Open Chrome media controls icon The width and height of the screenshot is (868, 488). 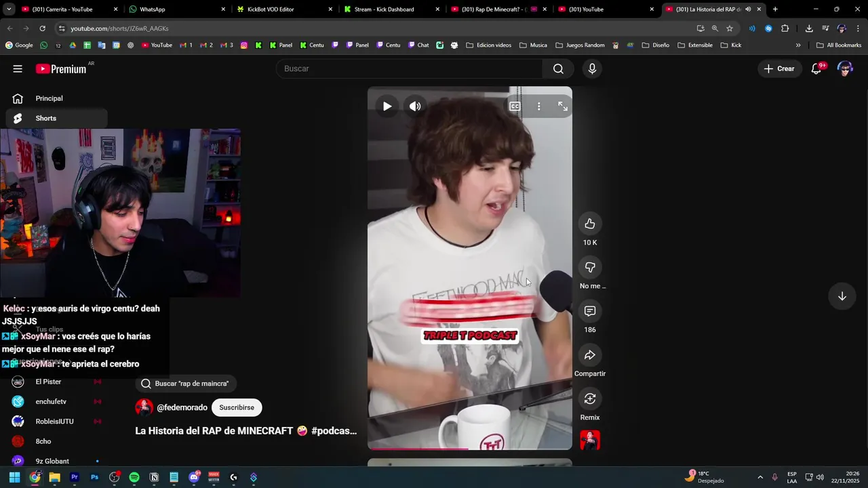click(x=825, y=28)
